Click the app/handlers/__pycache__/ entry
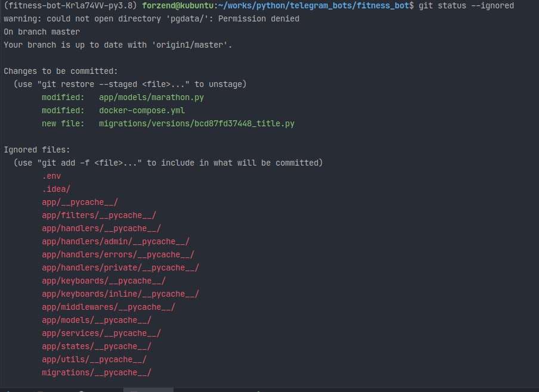The height and width of the screenshot is (392, 539). click(x=101, y=228)
